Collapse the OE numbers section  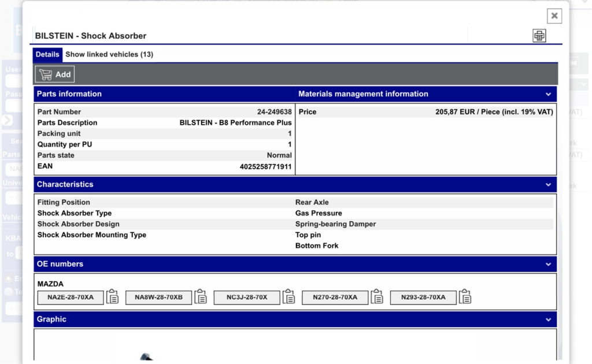(x=548, y=265)
